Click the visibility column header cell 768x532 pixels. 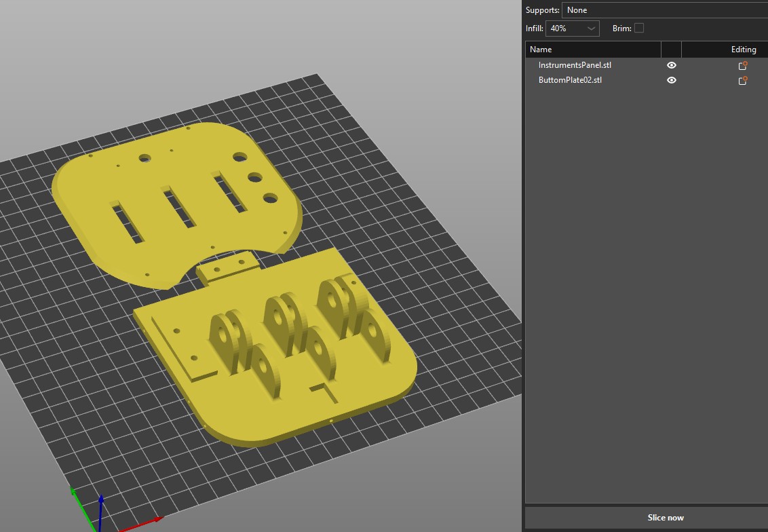(x=671, y=50)
